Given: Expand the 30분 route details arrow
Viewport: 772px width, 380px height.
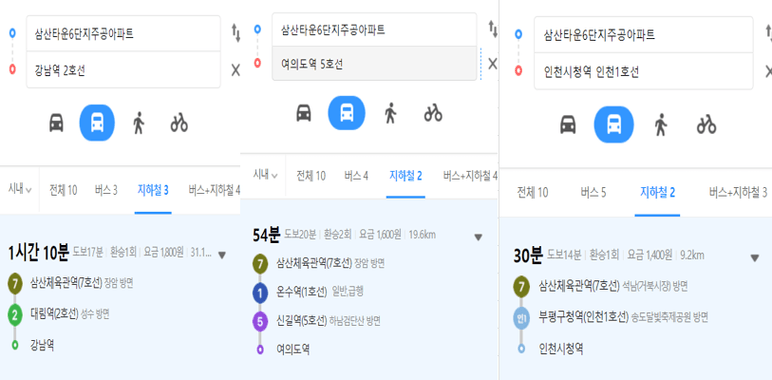Looking at the screenshot, I should tap(754, 258).
